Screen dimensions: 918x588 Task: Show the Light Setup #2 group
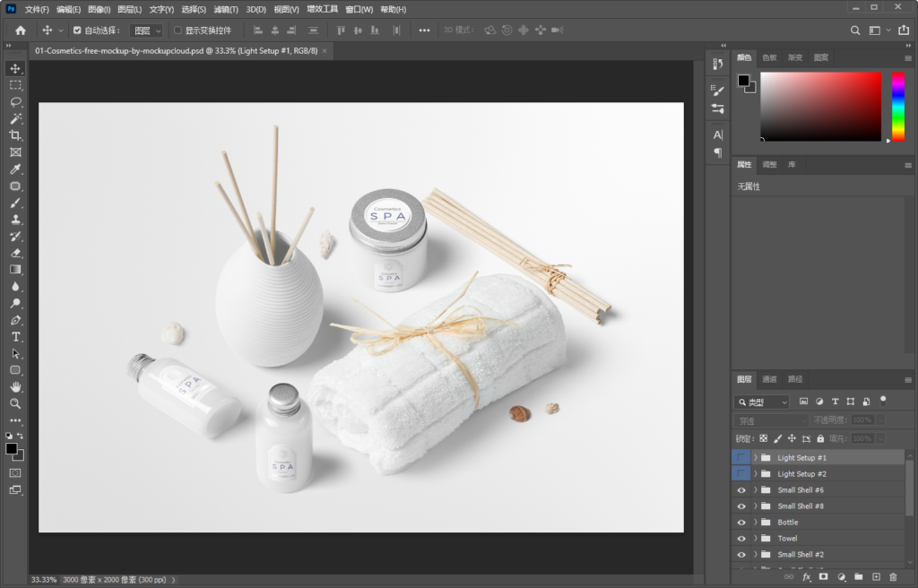tap(741, 474)
